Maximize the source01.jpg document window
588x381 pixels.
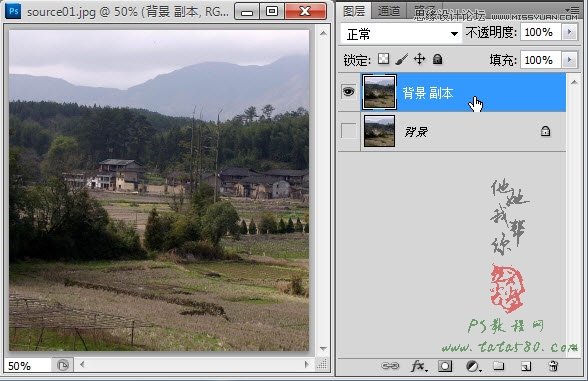[272, 12]
